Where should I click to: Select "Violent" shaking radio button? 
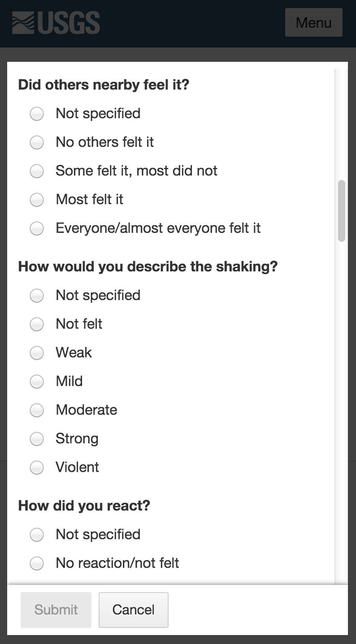pos(37,468)
